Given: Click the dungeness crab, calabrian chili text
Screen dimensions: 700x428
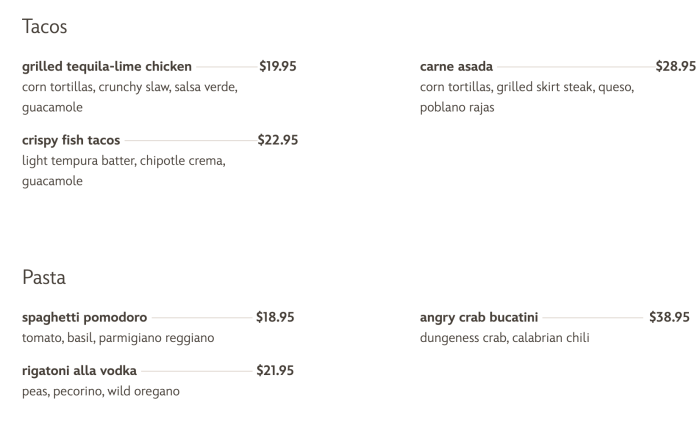Looking at the screenshot, I should (504, 338).
